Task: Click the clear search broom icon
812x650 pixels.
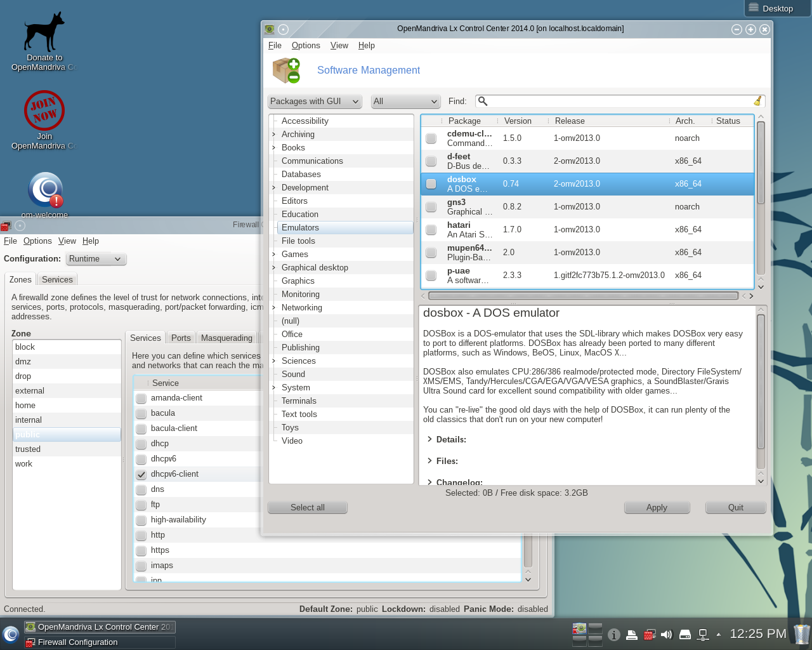Action: point(757,101)
